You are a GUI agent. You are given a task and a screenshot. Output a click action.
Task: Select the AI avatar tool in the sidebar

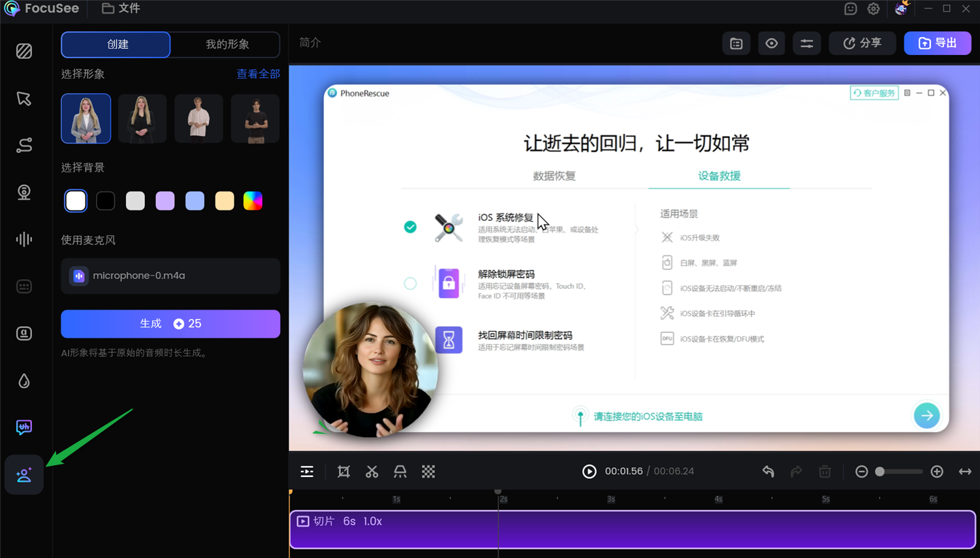pyautogui.click(x=24, y=474)
